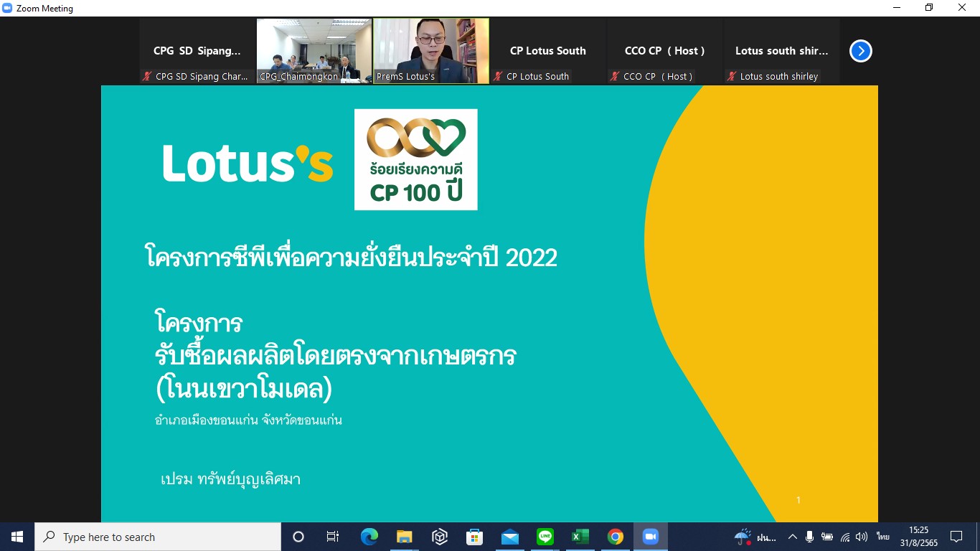The width and height of the screenshot is (980, 551).
Task: Click the muted mic icon on Lotus south shirley
Action: pos(731,77)
